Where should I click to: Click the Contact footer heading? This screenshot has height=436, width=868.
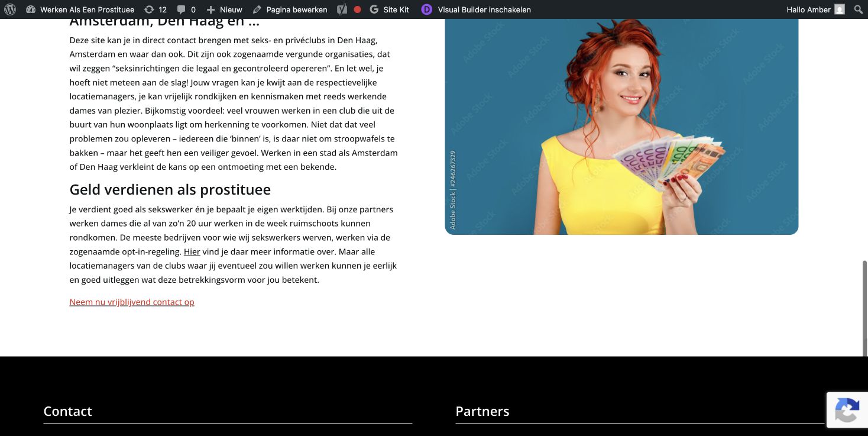[68, 411]
